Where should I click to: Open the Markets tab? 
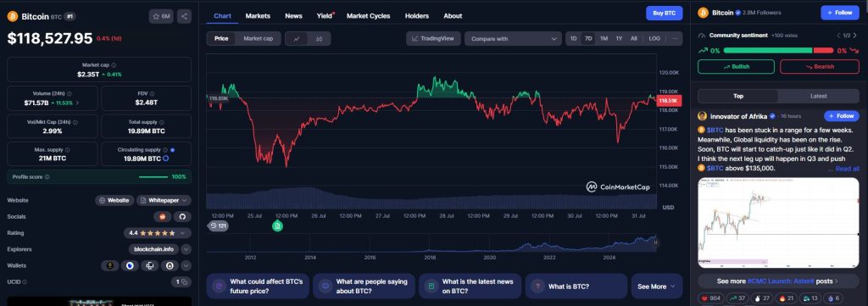pyautogui.click(x=258, y=16)
